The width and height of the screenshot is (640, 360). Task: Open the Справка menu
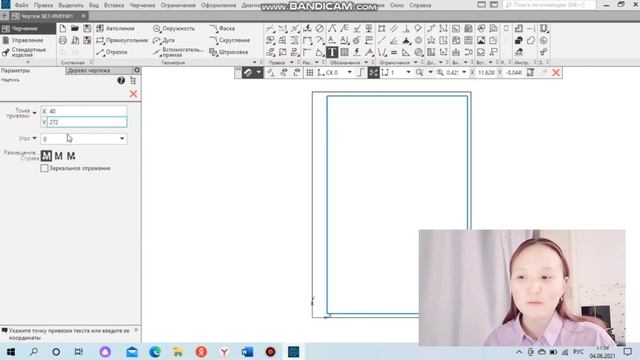420,5
